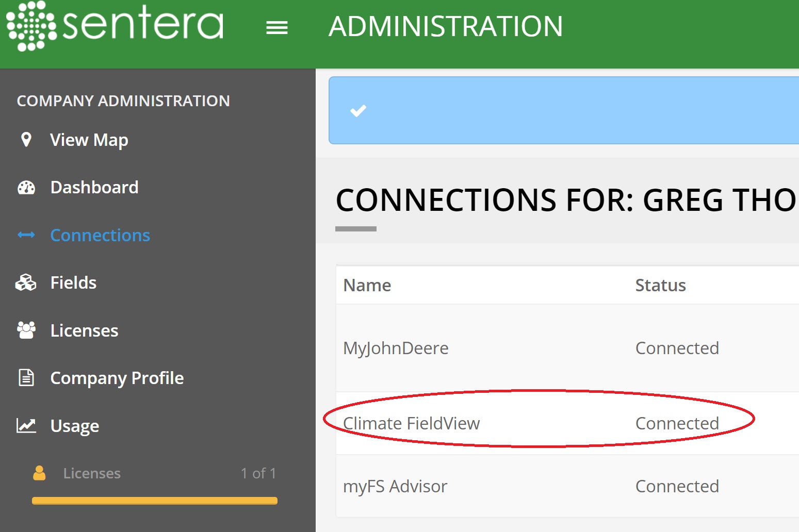Select the MyJohnDeere connection name
The width and height of the screenshot is (799, 532).
[x=396, y=348]
